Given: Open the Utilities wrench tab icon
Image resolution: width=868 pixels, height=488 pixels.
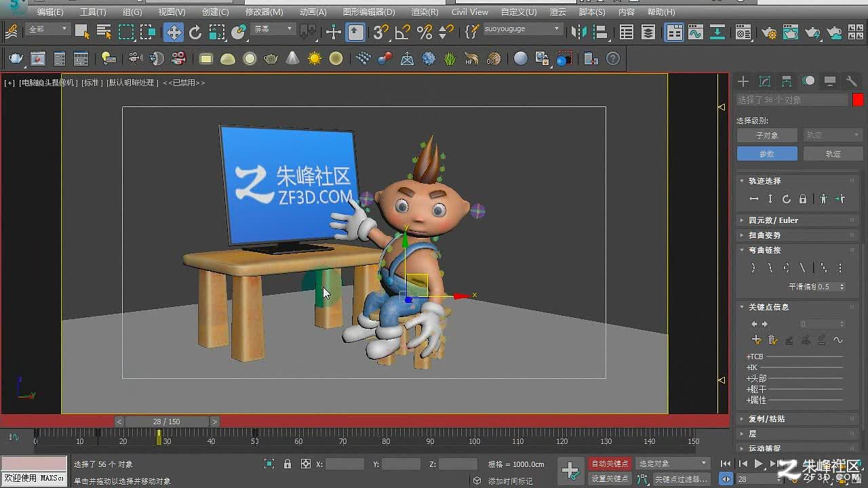Looking at the screenshot, I should pyautogui.click(x=852, y=81).
